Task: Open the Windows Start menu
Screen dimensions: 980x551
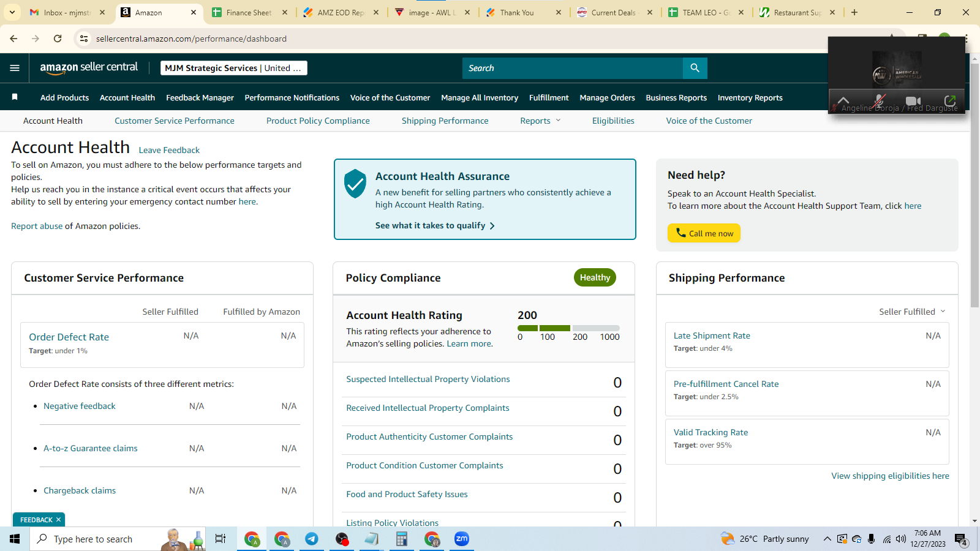Action: (15, 539)
